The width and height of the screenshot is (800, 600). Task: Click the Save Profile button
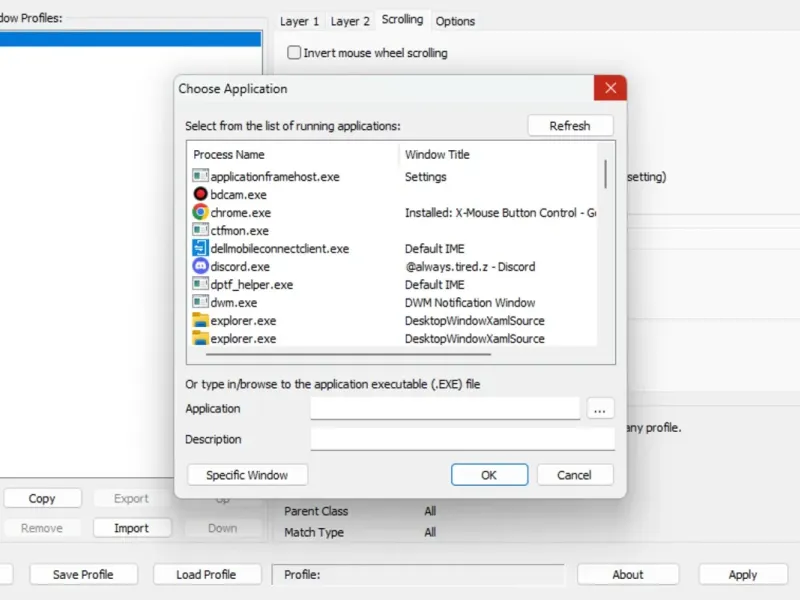click(x=83, y=574)
